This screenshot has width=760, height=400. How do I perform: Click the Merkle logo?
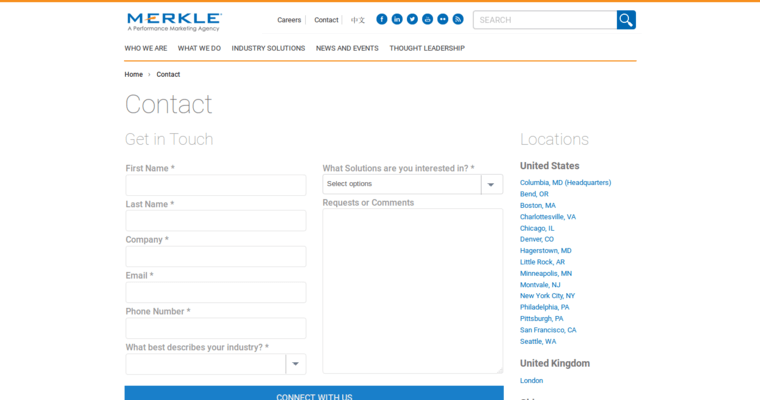click(x=174, y=21)
